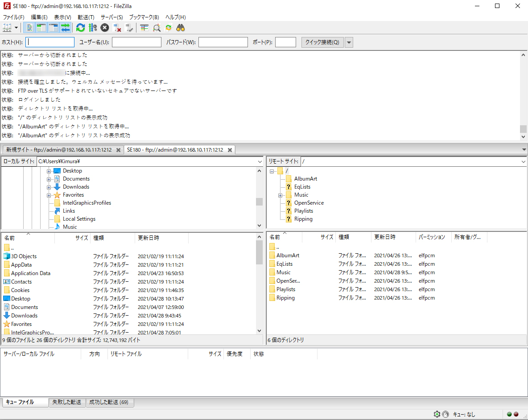Expand the Downloads node in local tree

49,187
